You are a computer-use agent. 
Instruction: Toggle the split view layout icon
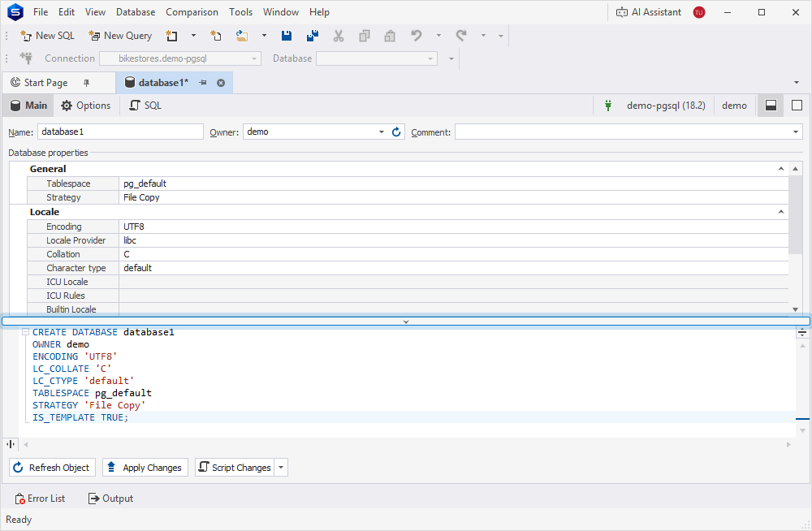pyautogui.click(x=771, y=106)
